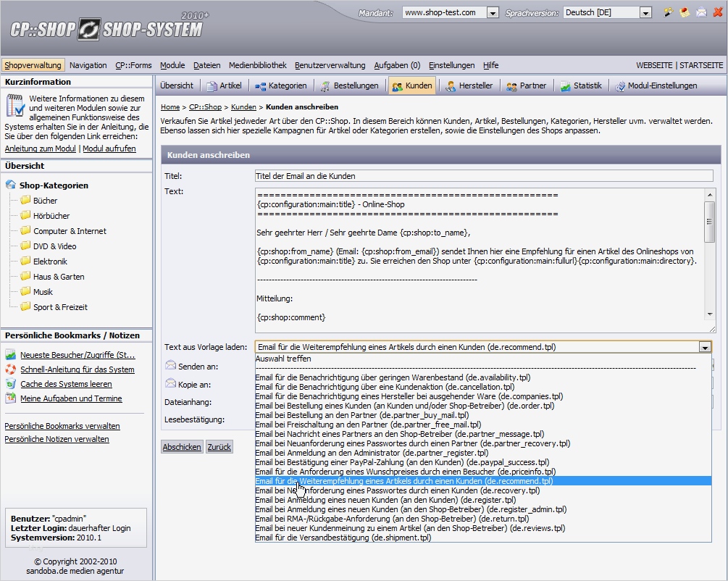The height and width of the screenshot is (581, 728).
Task: Click the pinned note icon in header
Action: point(685,12)
